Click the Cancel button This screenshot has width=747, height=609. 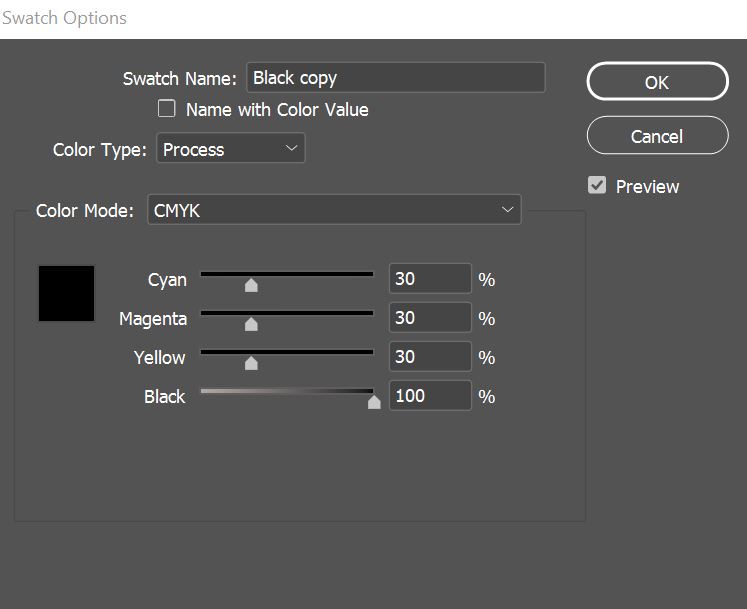click(x=657, y=136)
